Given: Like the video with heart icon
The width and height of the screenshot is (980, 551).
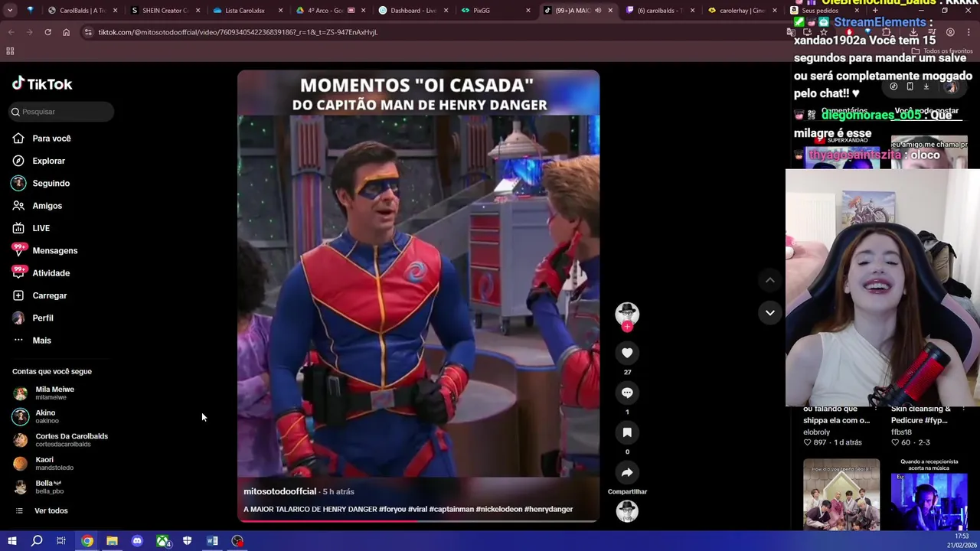Looking at the screenshot, I should tap(627, 353).
